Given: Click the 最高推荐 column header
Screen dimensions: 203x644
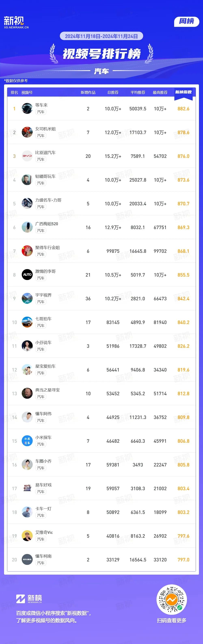Looking at the screenshot, I should tap(160, 93).
